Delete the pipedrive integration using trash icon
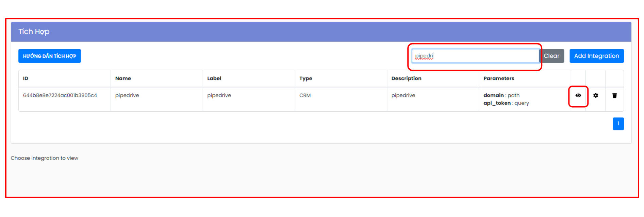Screen dimensions: 644x217 [x=614, y=95]
